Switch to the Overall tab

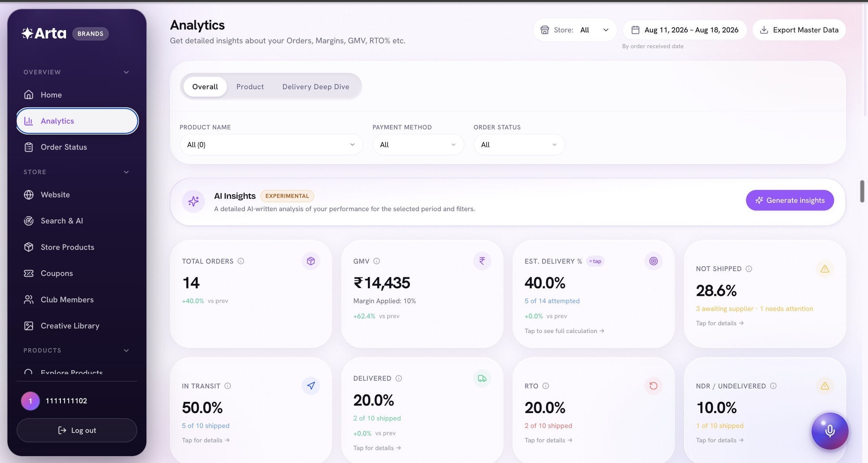[205, 86]
